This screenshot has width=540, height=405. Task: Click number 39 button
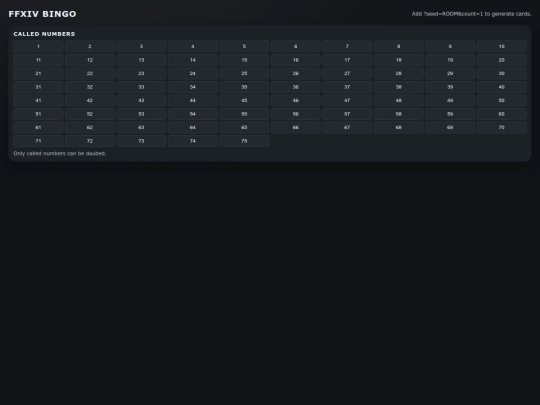tap(450, 87)
